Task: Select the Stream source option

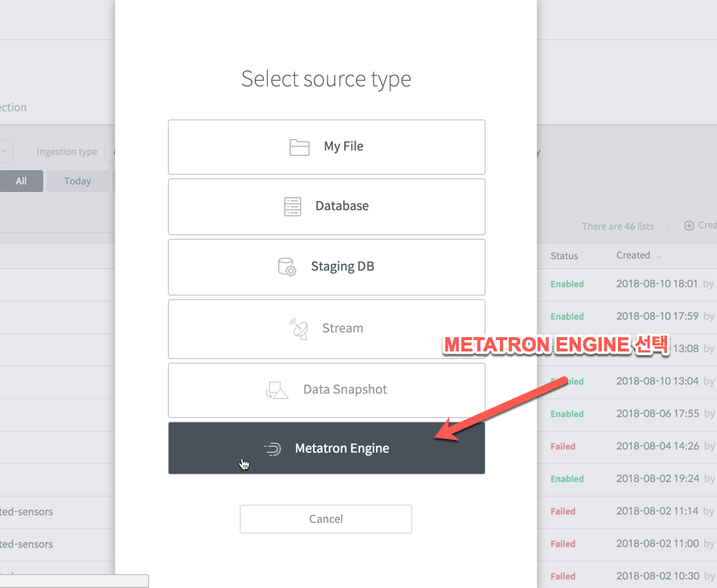Action: (327, 329)
